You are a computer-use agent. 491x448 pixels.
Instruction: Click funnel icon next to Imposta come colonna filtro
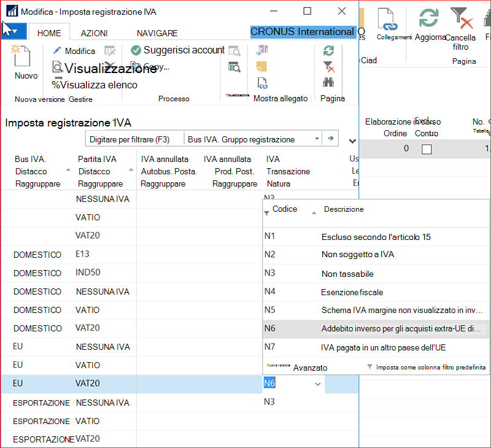[370, 366]
